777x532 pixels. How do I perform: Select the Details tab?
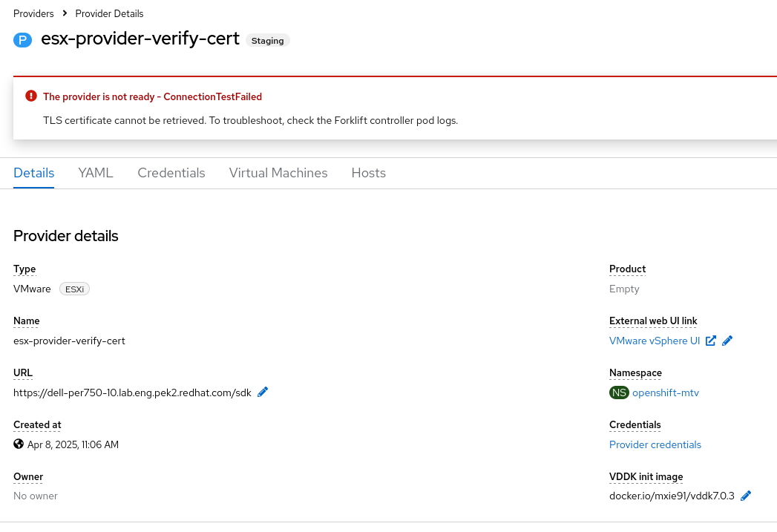[x=34, y=173]
